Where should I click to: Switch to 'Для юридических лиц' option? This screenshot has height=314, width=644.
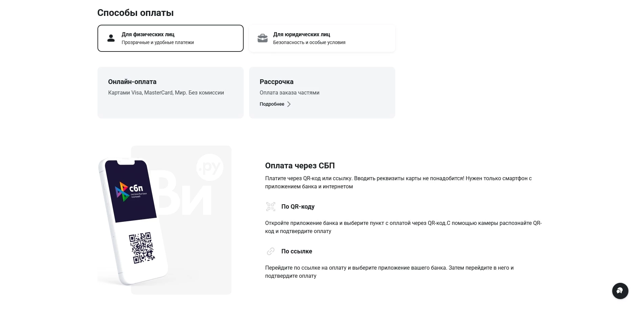tap(322, 38)
